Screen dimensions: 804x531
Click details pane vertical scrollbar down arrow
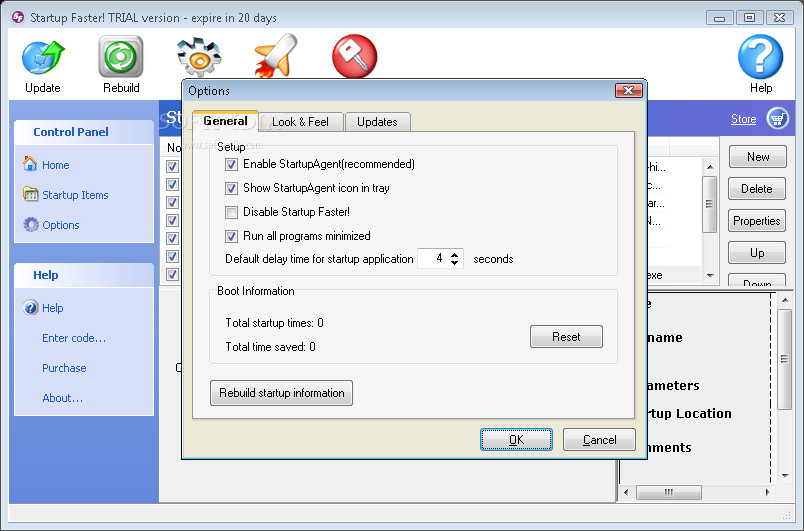click(785, 476)
